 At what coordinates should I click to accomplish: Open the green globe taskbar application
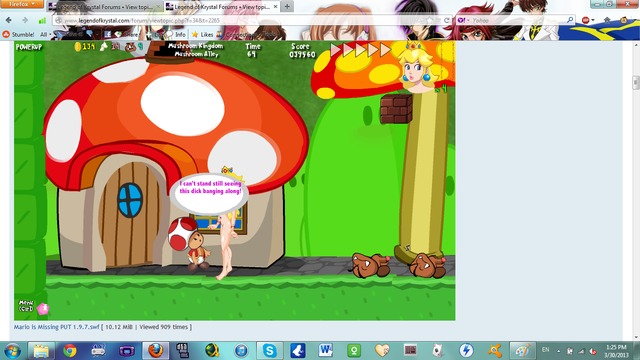click(212, 351)
